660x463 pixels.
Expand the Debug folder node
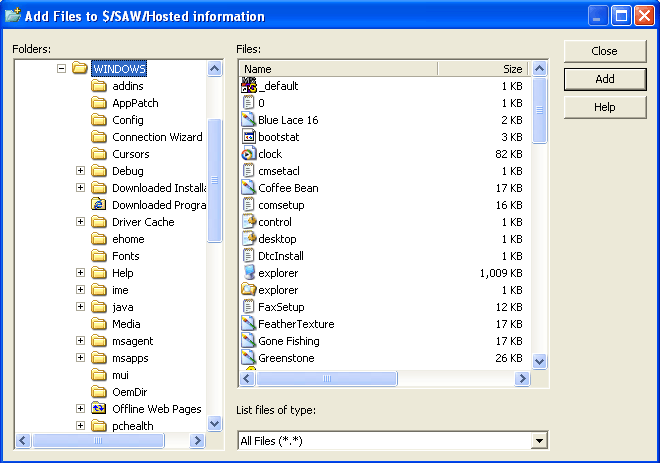80,171
